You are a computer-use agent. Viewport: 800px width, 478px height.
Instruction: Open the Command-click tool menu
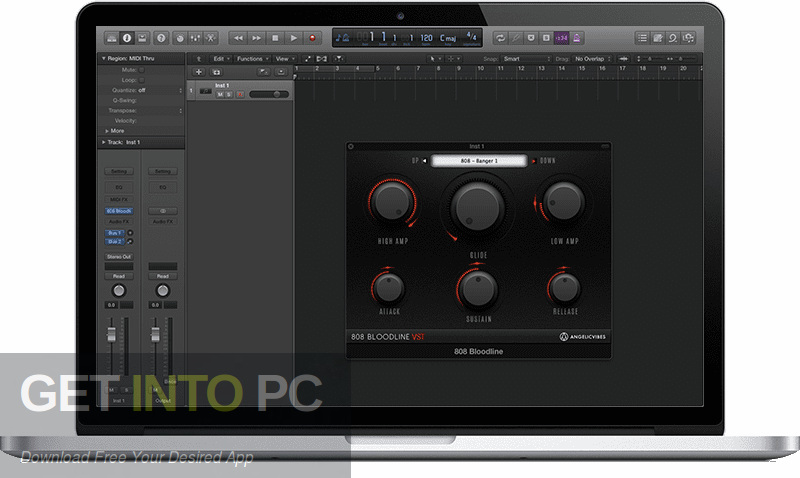[x=453, y=59]
